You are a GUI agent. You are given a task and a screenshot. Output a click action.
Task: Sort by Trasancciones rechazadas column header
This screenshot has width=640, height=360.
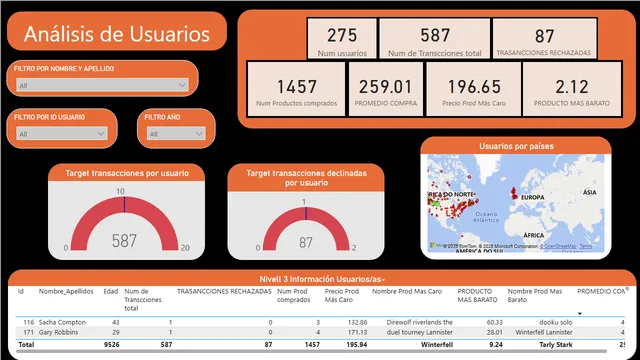[x=224, y=291]
